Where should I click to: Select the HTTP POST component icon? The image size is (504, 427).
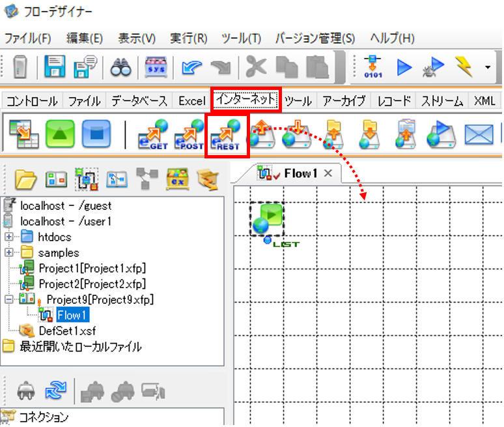(189, 134)
